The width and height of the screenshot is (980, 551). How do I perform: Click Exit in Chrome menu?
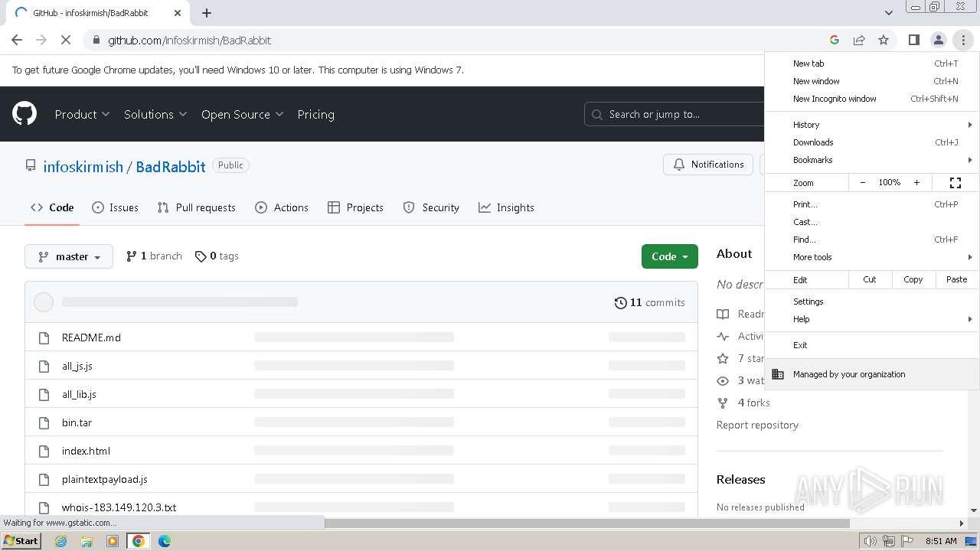coord(872,345)
